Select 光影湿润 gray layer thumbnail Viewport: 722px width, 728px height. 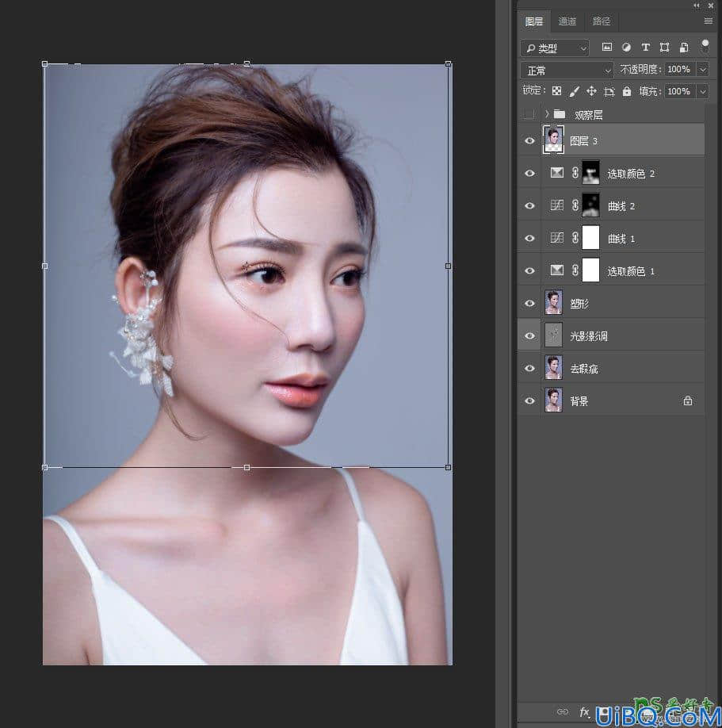[x=553, y=335]
